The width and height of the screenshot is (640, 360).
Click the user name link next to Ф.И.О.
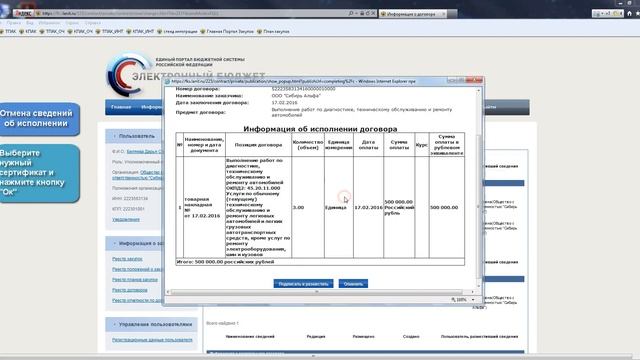[145, 151]
